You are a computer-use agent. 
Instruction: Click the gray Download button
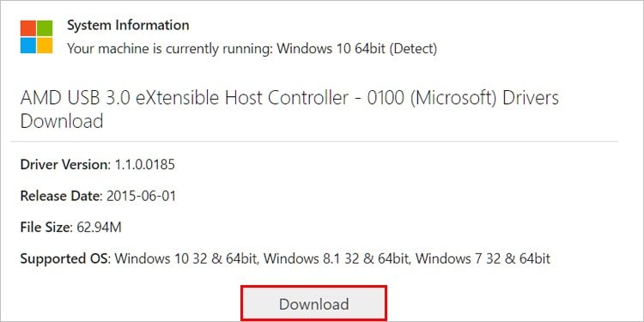[x=313, y=304]
